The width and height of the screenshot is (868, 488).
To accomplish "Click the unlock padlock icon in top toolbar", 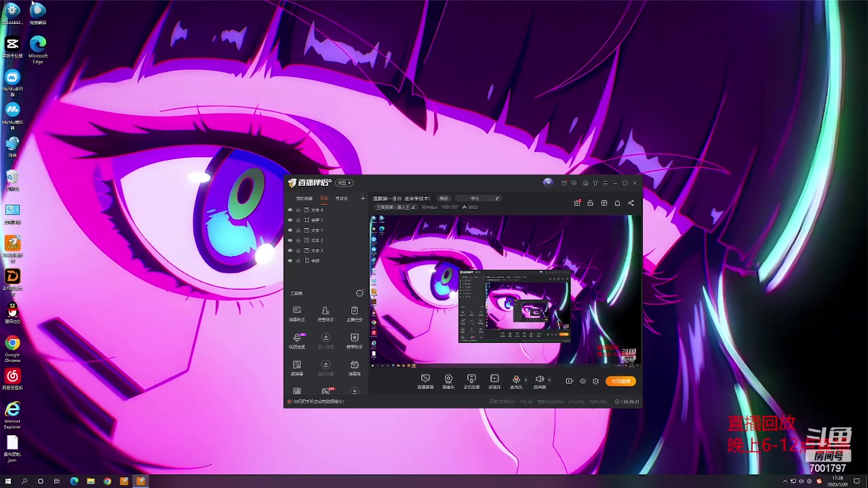I will [x=590, y=203].
